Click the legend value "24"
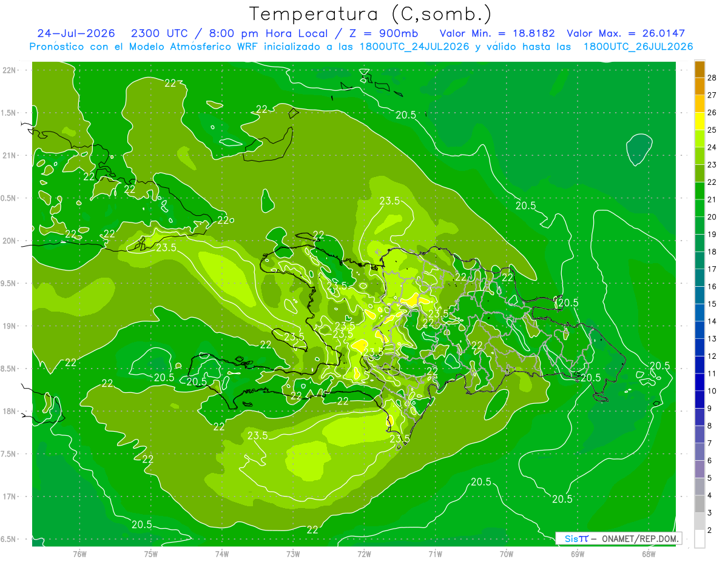This screenshot has height=562, width=728. pyautogui.click(x=712, y=147)
